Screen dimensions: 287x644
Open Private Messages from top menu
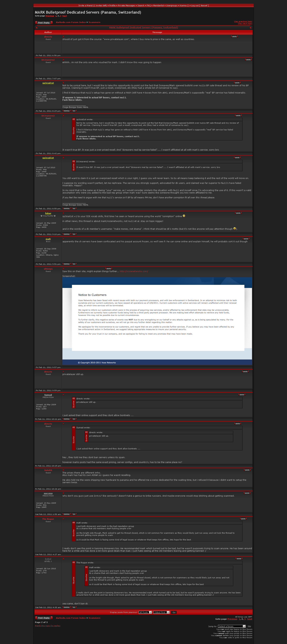point(126,6)
